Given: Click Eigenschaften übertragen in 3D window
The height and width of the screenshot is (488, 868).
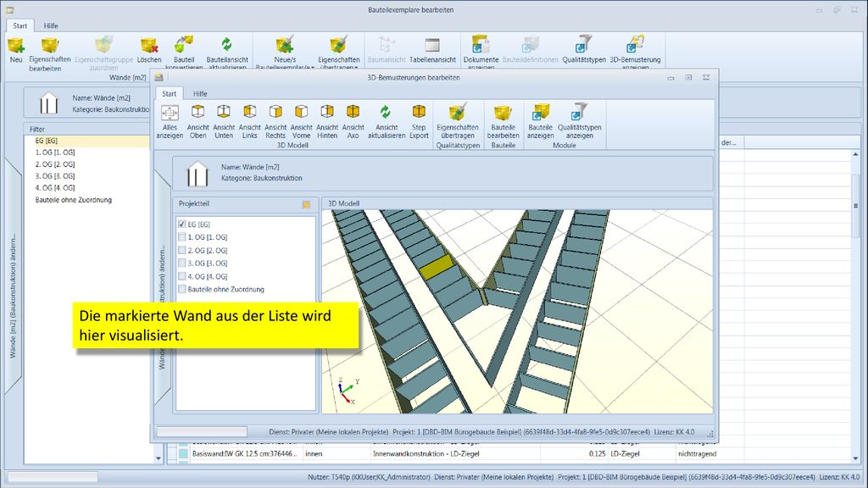Looking at the screenshot, I should coord(457,122).
